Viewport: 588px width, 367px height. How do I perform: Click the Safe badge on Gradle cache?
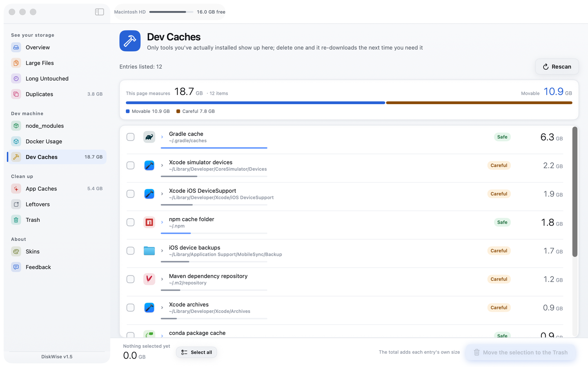point(502,137)
